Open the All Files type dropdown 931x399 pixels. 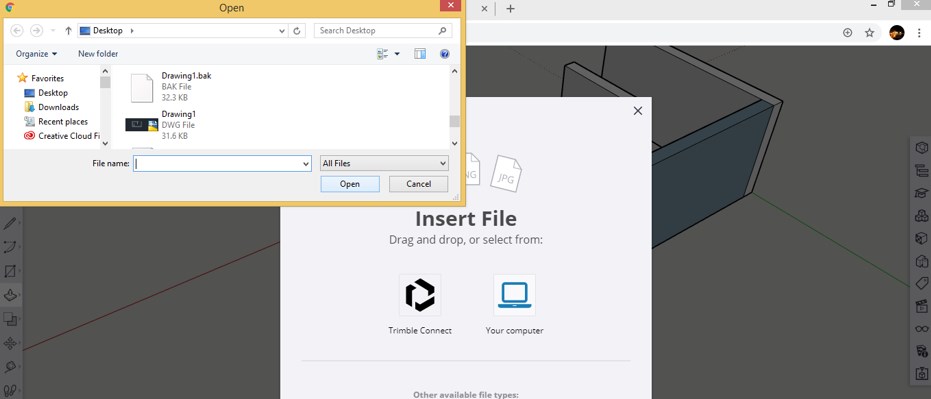(x=384, y=163)
